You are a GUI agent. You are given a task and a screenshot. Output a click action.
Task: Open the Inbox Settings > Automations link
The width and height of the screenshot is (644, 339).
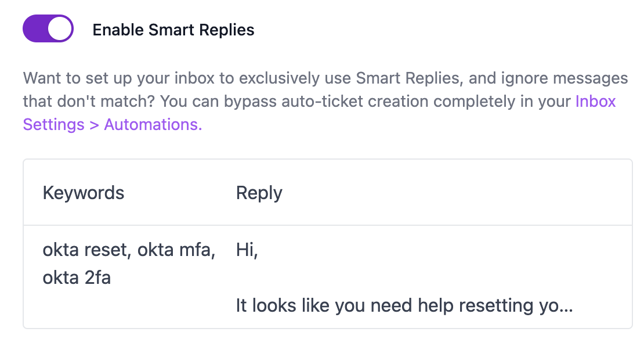point(112,125)
